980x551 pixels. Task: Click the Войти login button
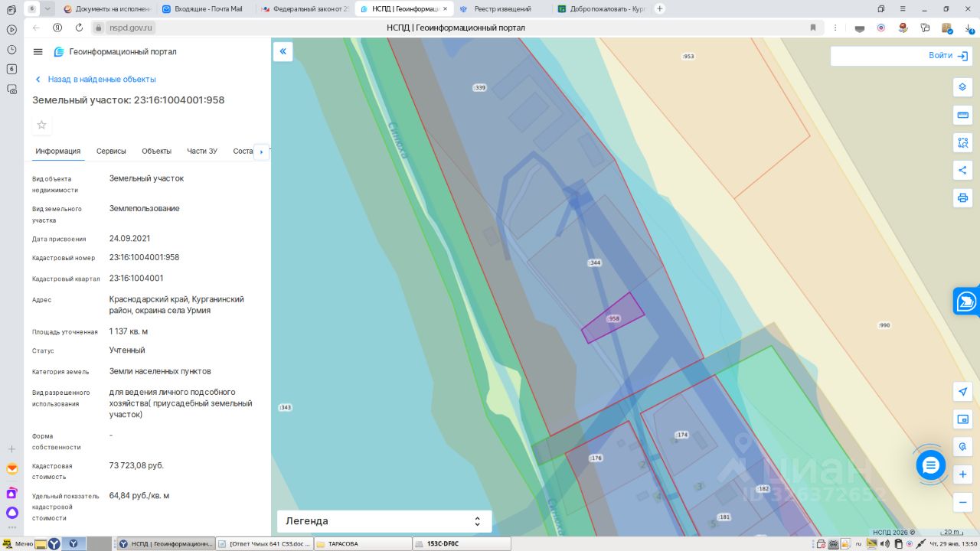tap(946, 56)
